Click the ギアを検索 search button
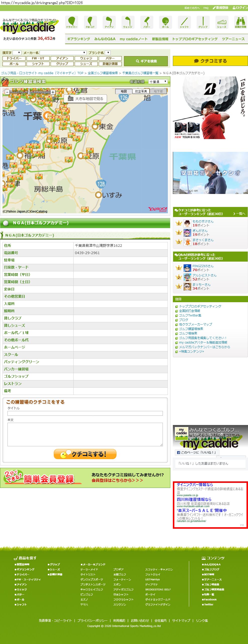 146,61
